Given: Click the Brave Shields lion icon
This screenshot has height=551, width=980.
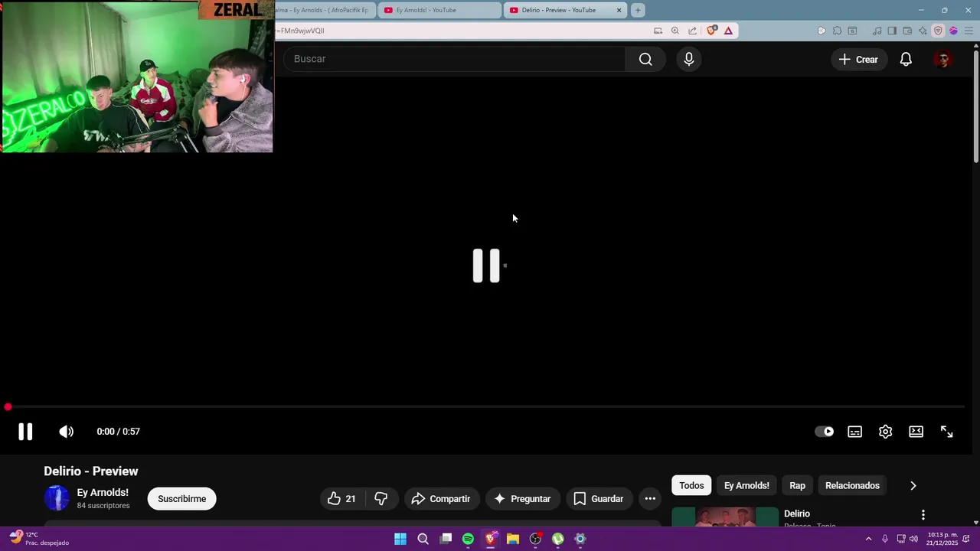Looking at the screenshot, I should [712, 31].
